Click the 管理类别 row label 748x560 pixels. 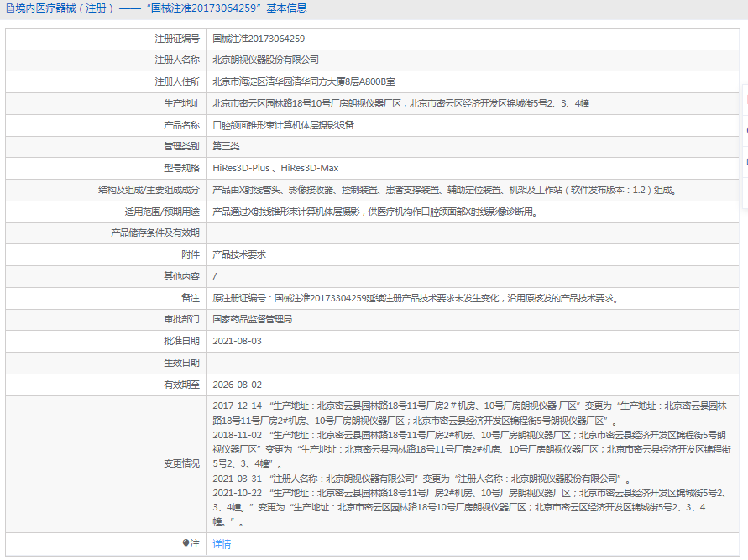[181, 146]
